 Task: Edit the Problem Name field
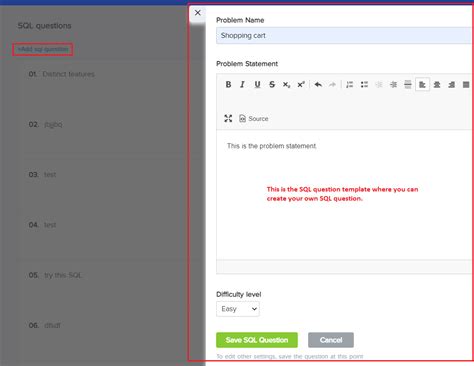tap(345, 36)
